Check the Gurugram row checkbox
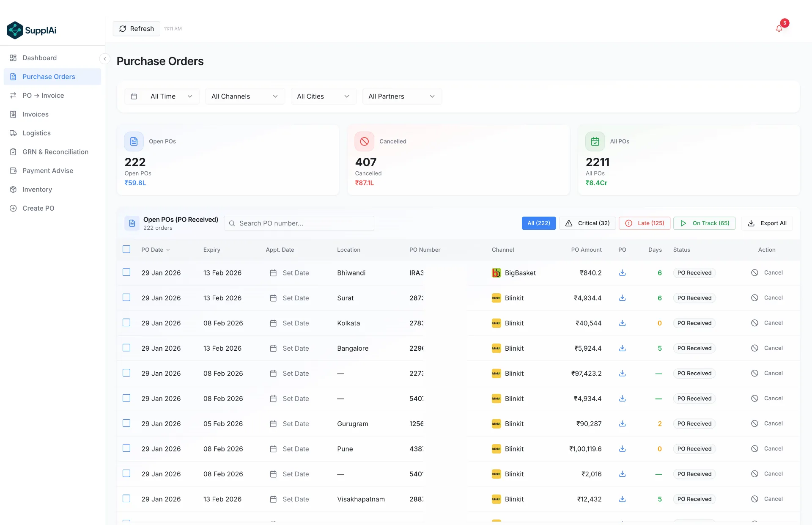This screenshot has height=525, width=812. 126,423
